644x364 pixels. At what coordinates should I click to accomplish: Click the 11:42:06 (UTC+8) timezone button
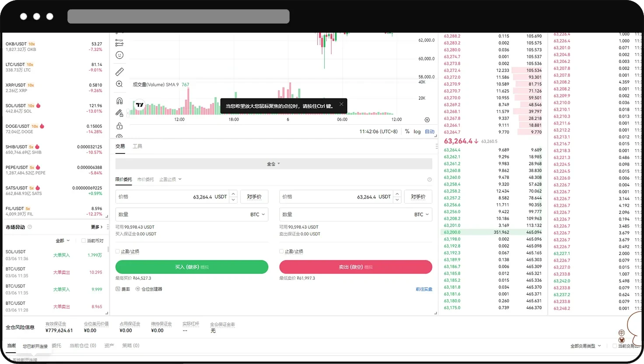[378, 131]
